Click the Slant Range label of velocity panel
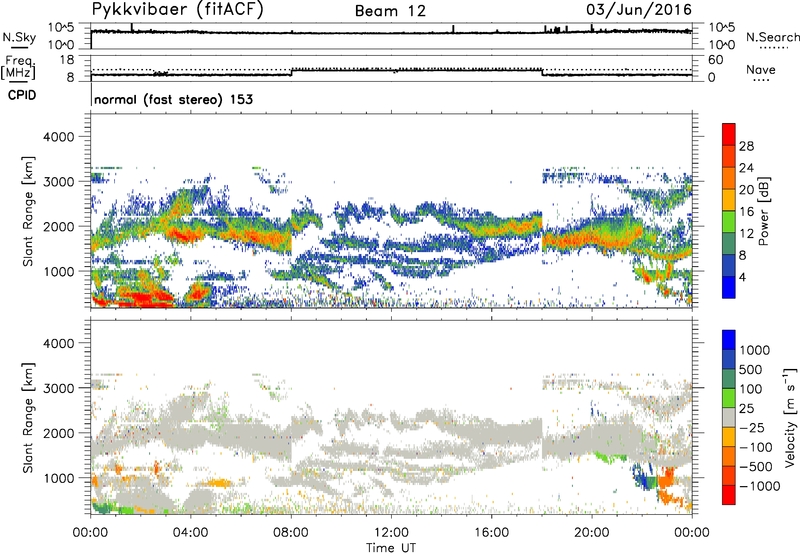 (28, 418)
